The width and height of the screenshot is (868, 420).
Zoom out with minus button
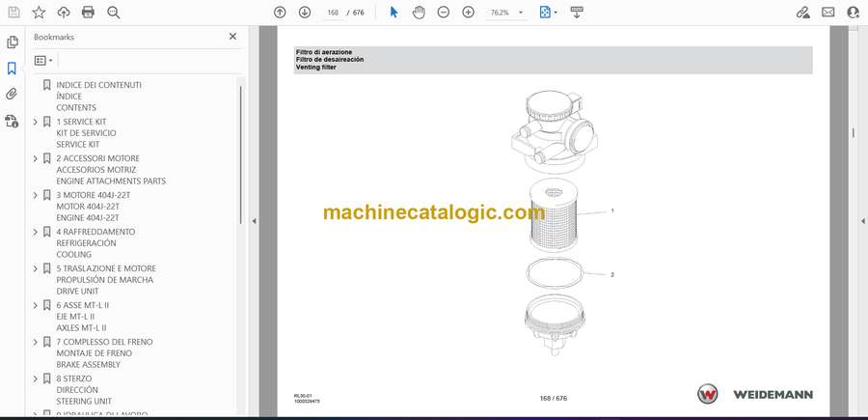pyautogui.click(x=443, y=13)
